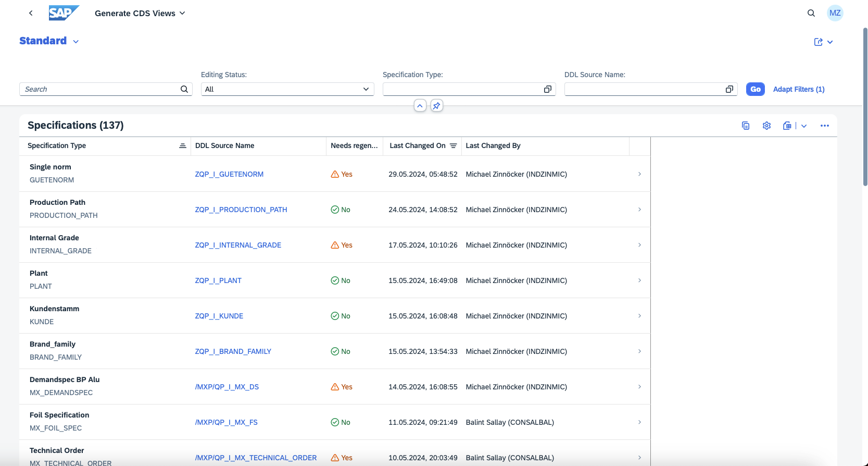Open the /MXP/QP_I_MX_FS link
The height and width of the screenshot is (466, 868).
(x=227, y=422)
